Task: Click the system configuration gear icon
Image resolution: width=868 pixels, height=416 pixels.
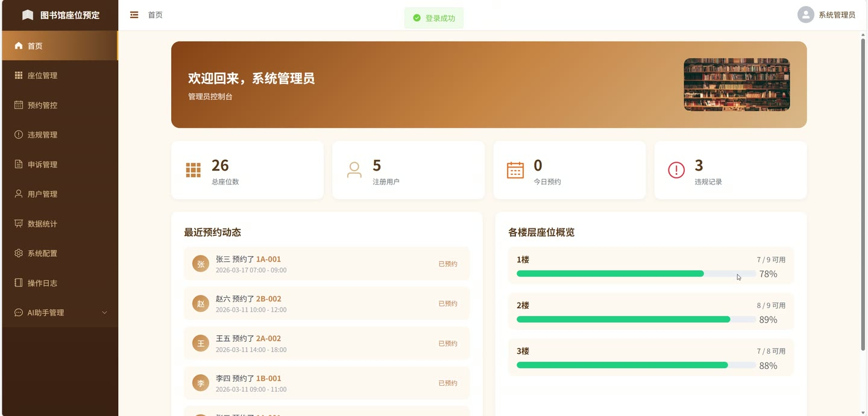Action: (19, 253)
